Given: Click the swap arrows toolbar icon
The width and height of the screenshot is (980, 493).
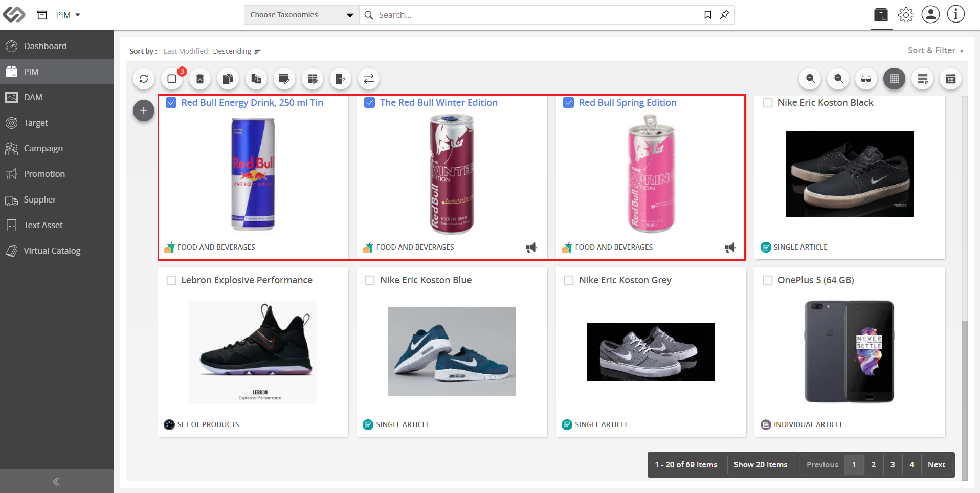Looking at the screenshot, I should click(369, 79).
